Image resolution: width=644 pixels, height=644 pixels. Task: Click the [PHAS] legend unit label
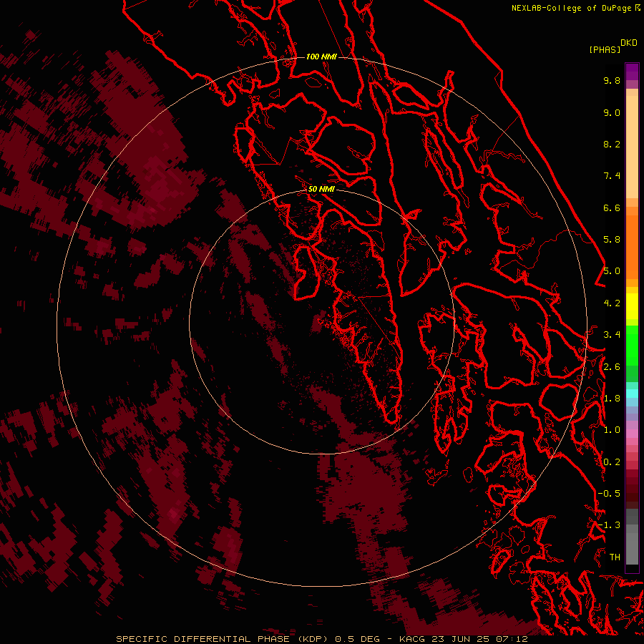click(x=605, y=50)
